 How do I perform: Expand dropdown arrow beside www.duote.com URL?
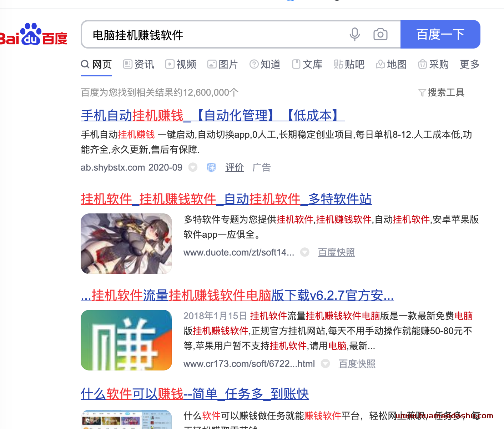[304, 252]
